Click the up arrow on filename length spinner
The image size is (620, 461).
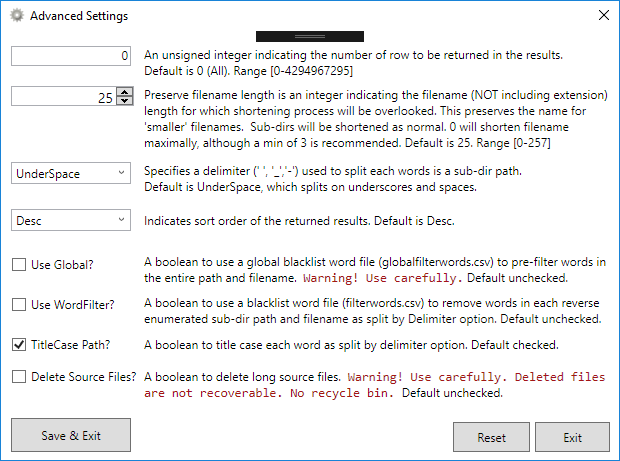click(125, 92)
